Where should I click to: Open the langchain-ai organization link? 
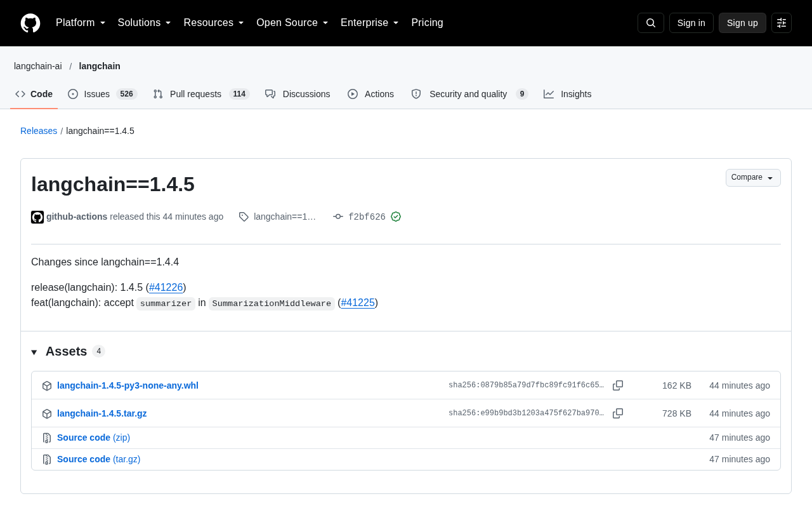[38, 66]
